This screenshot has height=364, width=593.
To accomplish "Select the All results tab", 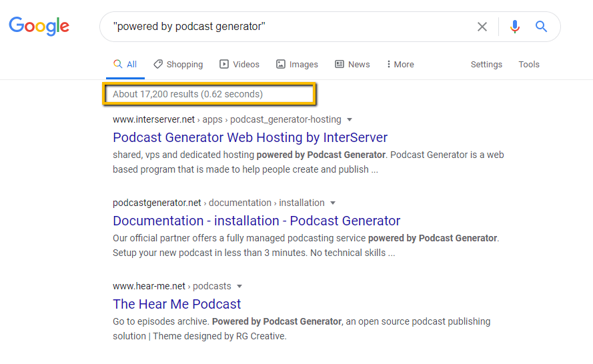I will pyautogui.click(x=125, y=65).
